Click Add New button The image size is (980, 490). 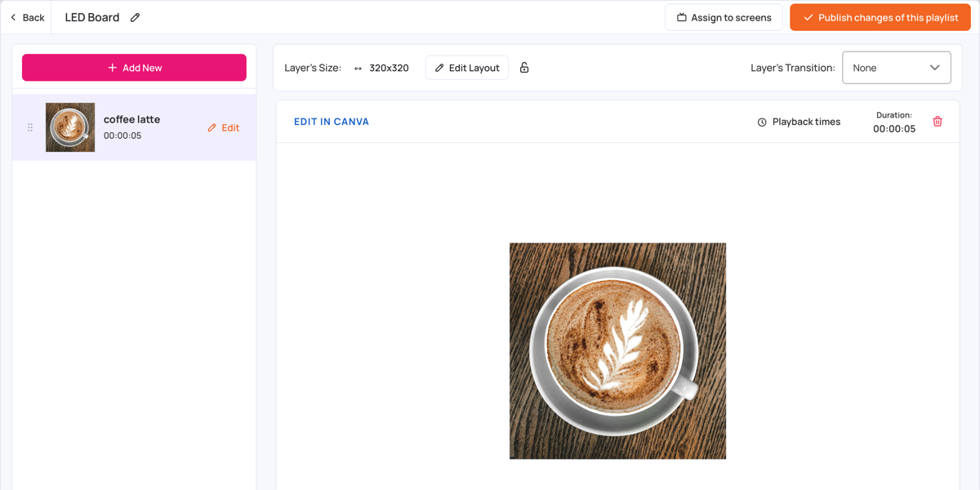pyautogui.click(x=134, y=68)
